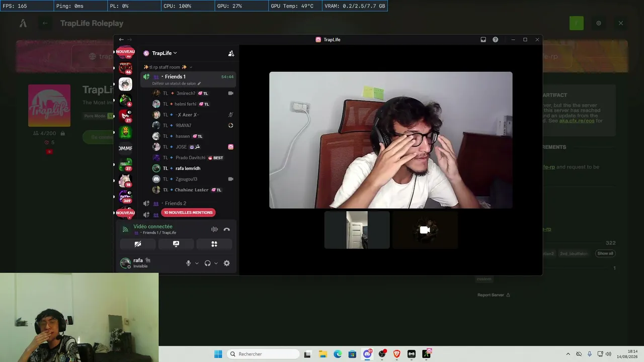Select the dark camera-off video thumbnail

point(425,230)
